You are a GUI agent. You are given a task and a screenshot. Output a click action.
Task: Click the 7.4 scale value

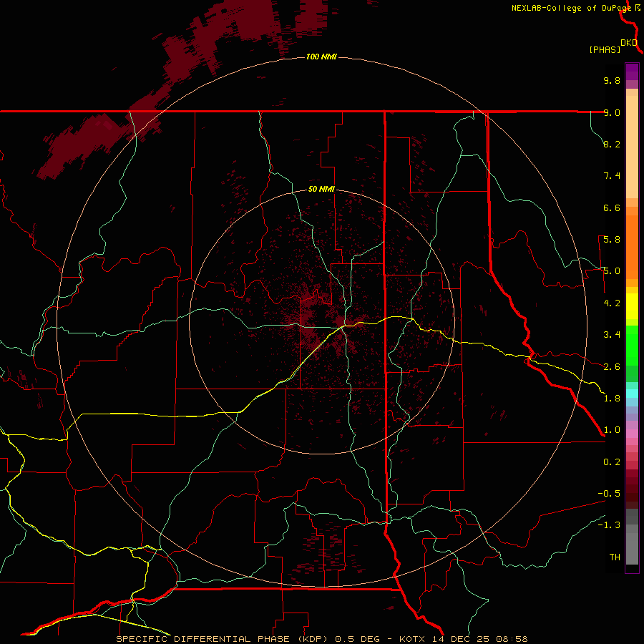point(612,176)
